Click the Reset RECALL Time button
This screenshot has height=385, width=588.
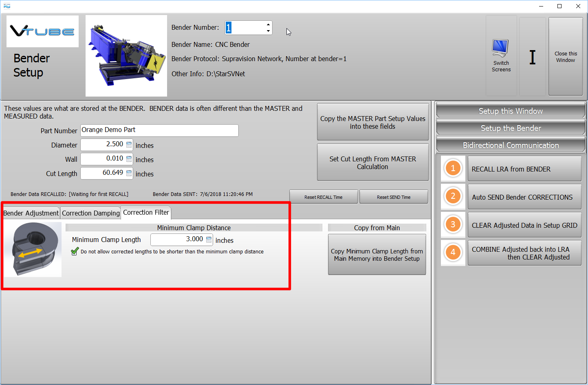pos(323,197)
